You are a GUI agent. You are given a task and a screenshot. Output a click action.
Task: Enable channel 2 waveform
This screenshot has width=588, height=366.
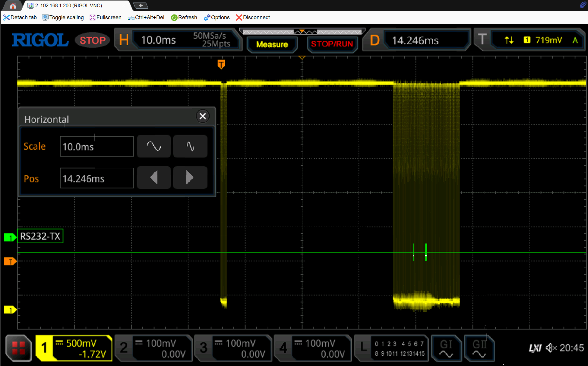click(154, 348)
